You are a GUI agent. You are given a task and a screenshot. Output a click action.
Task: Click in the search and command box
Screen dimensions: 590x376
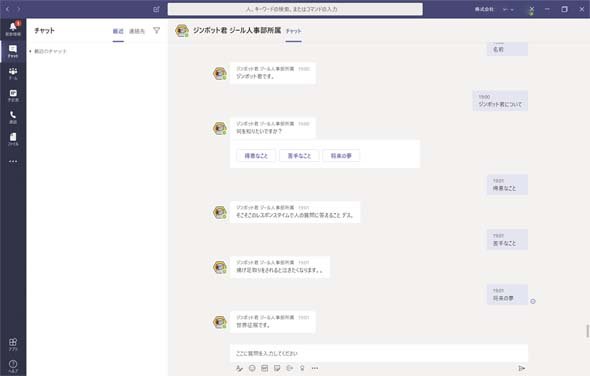click(x=295, y=9)
